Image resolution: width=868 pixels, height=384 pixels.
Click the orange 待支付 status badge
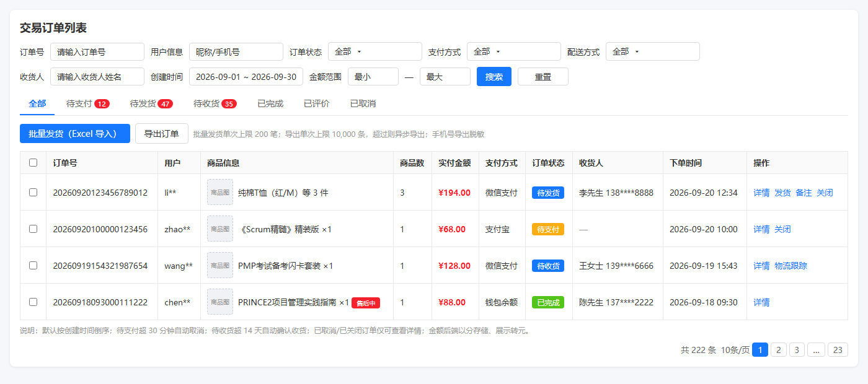pos(548,229)
